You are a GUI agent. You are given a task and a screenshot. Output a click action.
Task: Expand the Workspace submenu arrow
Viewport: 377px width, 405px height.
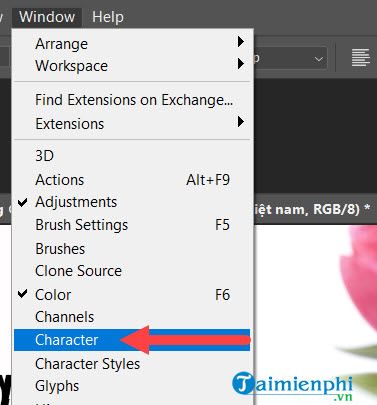pyautogui.click(x=241, y=64)
